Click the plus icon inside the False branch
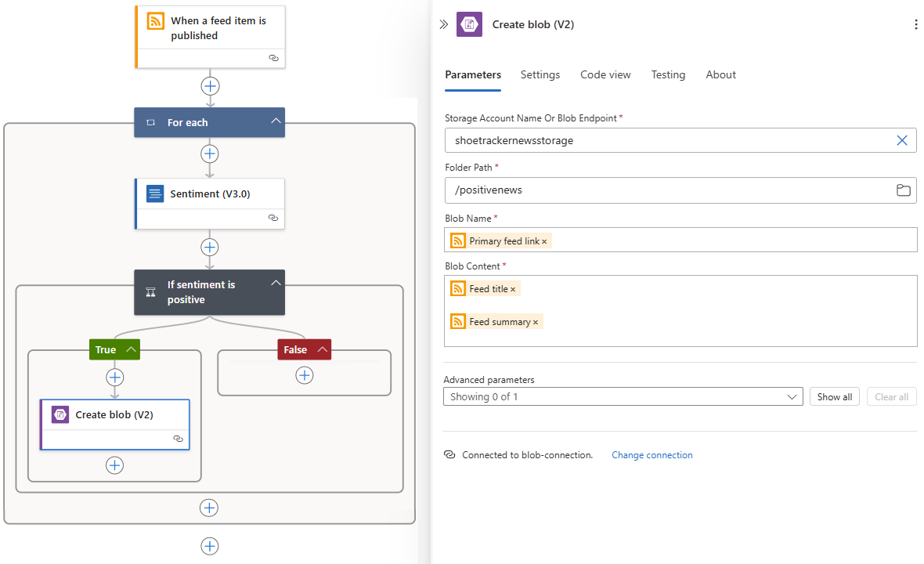The image size is (924, 564). 305,375
